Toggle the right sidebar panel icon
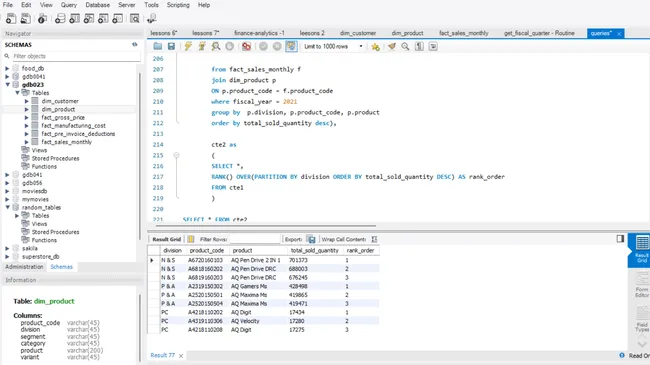 [x=620, y=238]
